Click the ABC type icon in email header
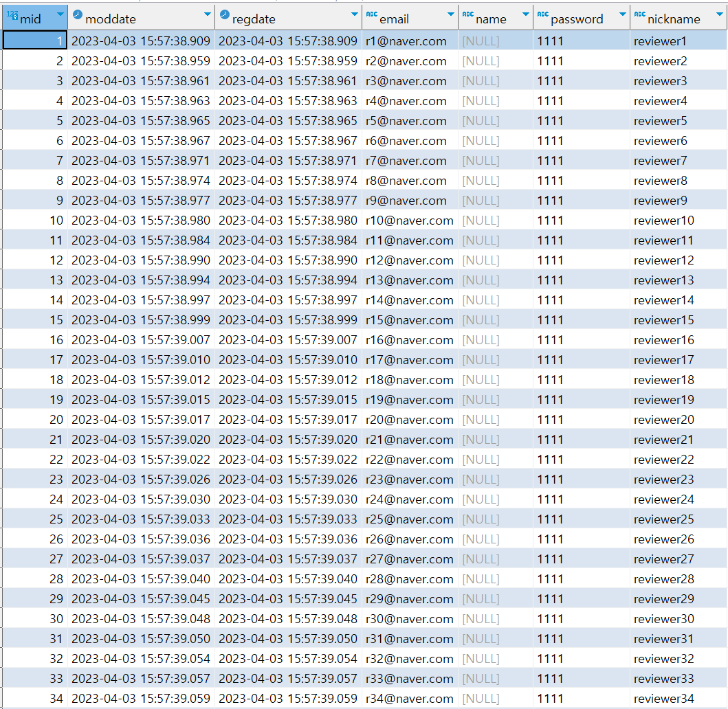The image size is (728, 709). [x=371, y=14]
